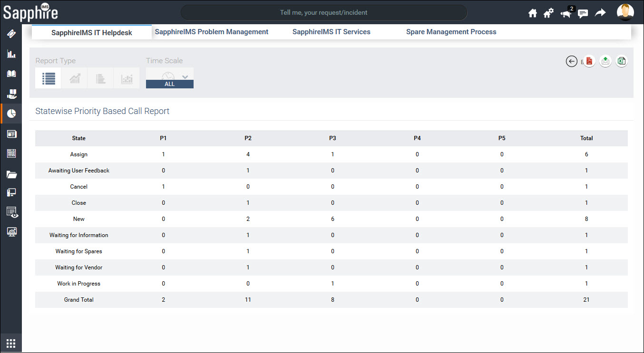Open the knowledge base book icon in sidebar
This screenshot has width=644, height=353.
click(x=10, y=73)
